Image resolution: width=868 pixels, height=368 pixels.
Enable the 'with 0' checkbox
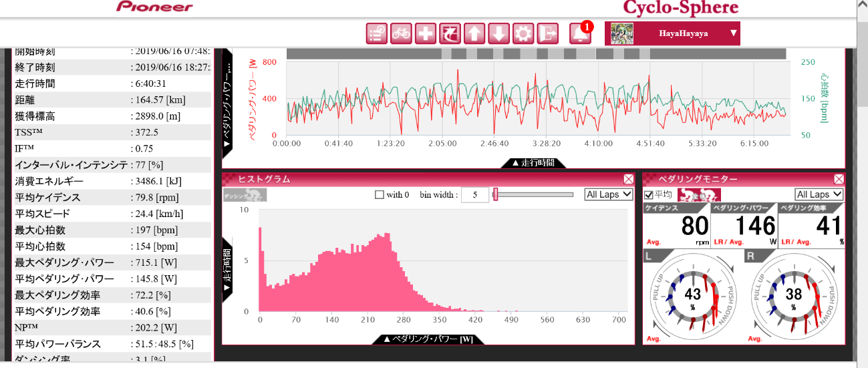pos(380,195)
